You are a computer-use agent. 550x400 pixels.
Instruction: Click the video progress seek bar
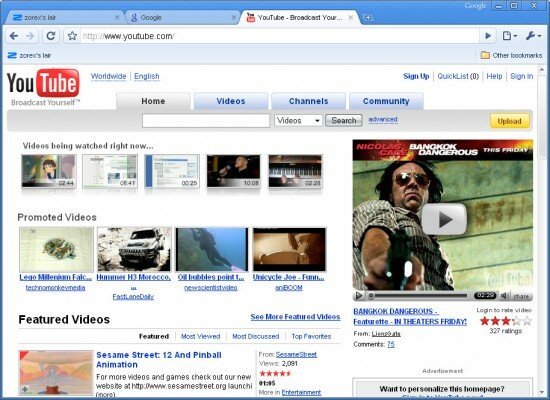tap(420, 296)
